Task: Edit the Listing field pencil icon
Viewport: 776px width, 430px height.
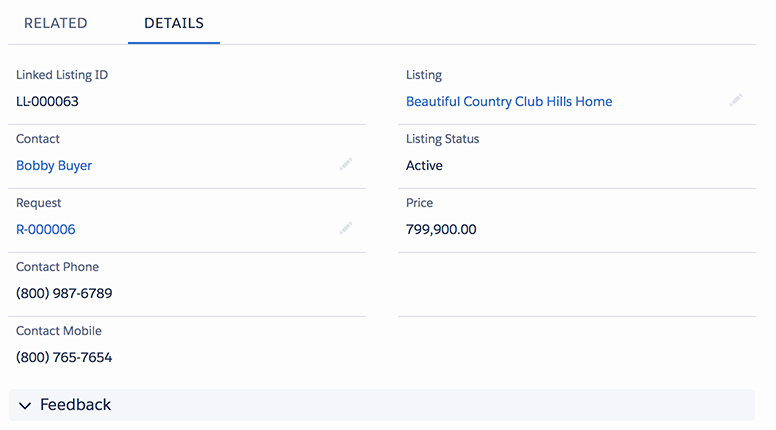Action: (x=735, y=100)
